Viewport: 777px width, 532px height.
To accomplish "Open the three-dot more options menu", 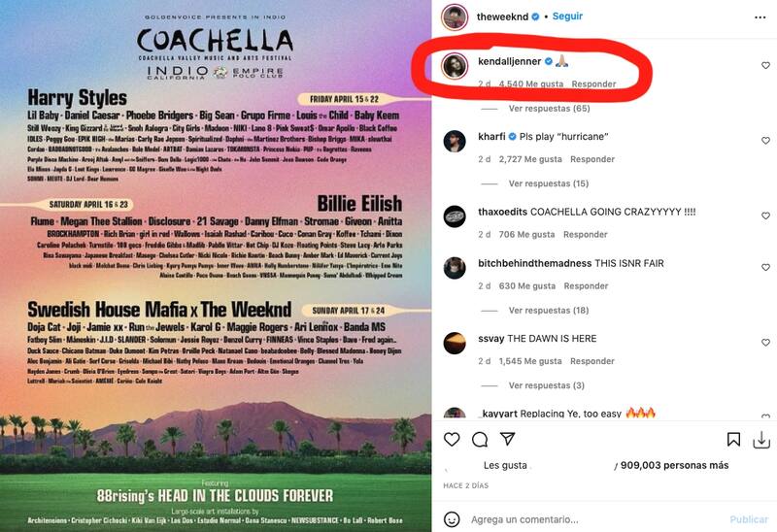I will point(760,17).
